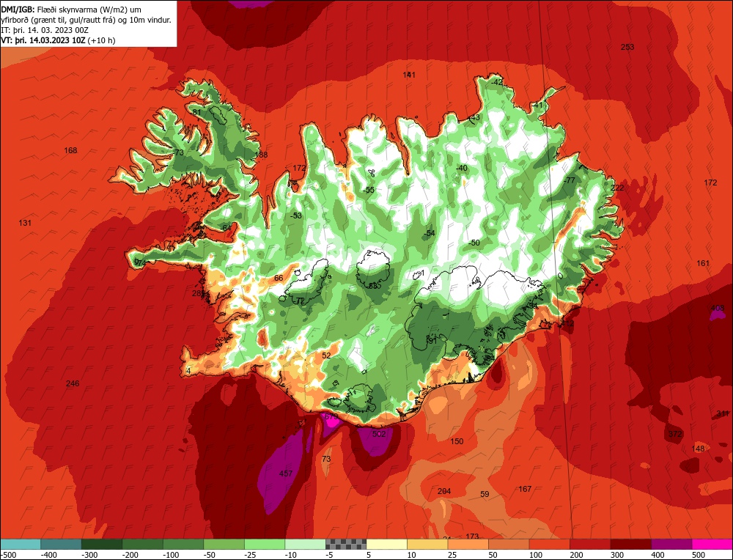Click the value '253' over the northern sea
The height and width of the screenshot is (560, 733).
coord(627,47)
